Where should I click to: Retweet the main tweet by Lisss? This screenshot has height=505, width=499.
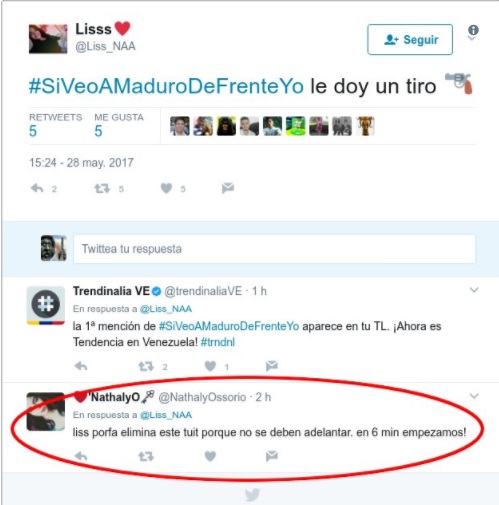102,189
